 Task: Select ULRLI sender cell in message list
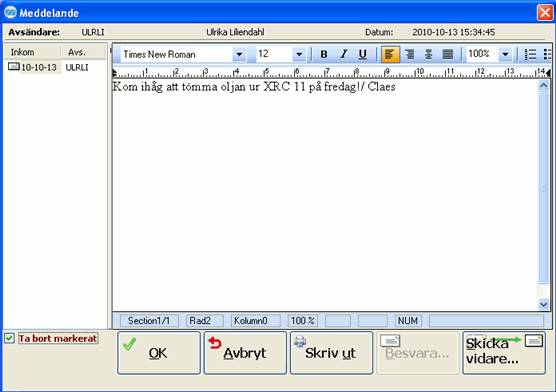click(x=77, y=67)
